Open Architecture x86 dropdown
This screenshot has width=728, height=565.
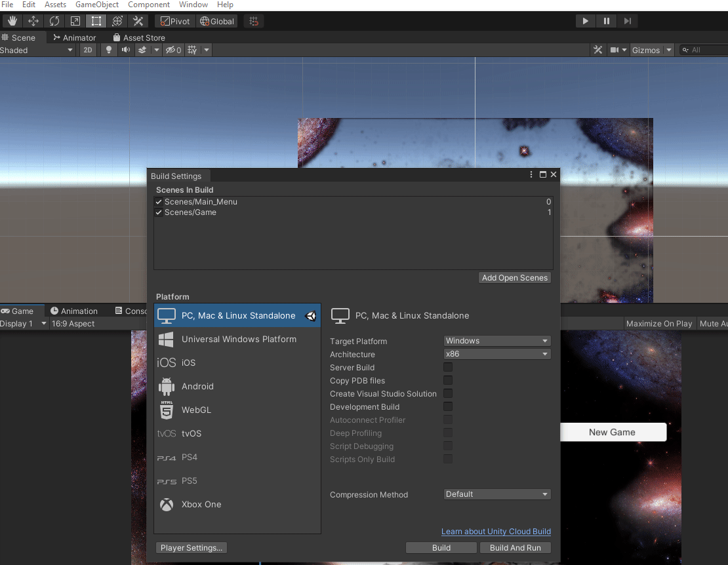(x=496, y=354)
